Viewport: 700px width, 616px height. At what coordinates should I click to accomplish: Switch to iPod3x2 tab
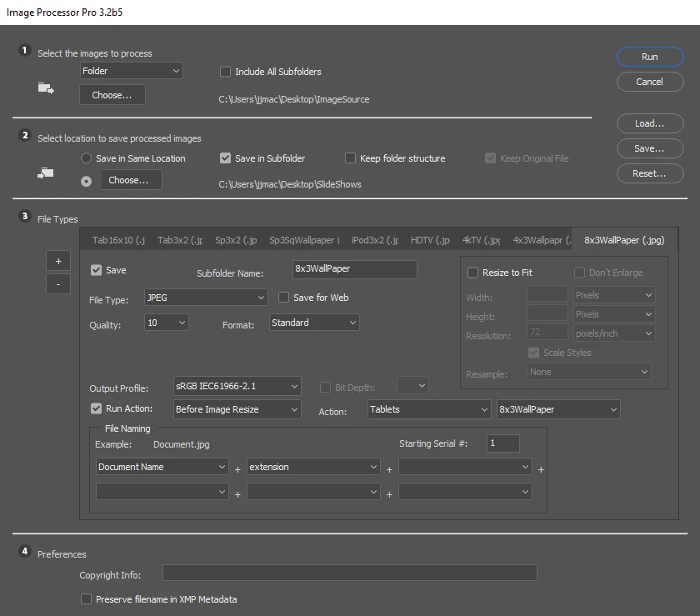click(x=375, y=240)
